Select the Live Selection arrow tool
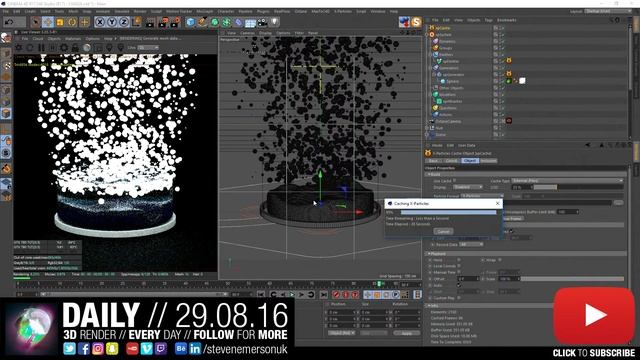 pos(36,22)
